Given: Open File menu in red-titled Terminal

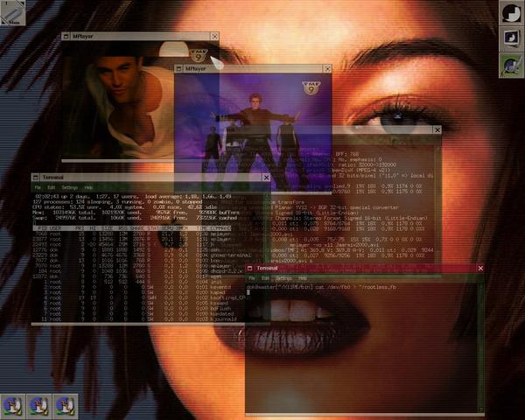Looking at the screenshot, I should [252, 278].
